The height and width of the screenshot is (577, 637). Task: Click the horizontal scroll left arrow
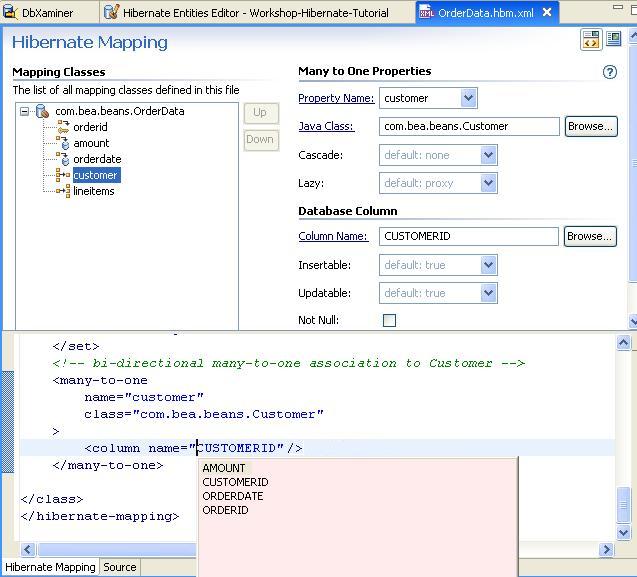point(28,550)
